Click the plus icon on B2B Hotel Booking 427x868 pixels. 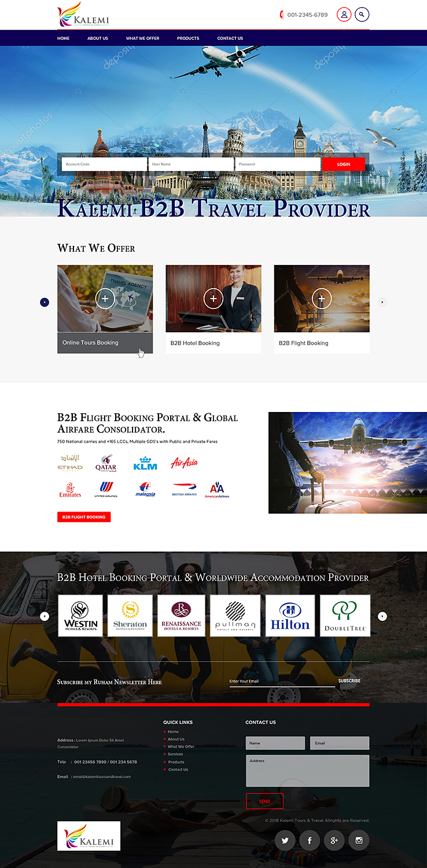(213, 299)
